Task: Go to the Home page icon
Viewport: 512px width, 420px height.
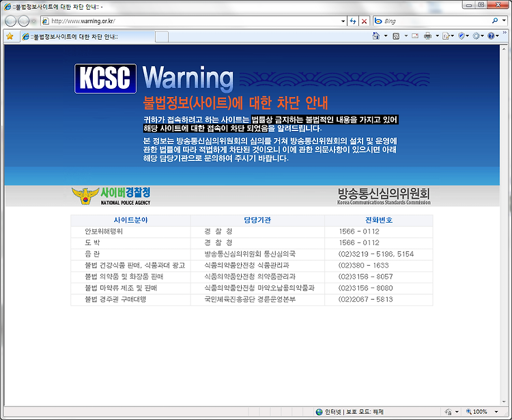Action: click(376, 36)
